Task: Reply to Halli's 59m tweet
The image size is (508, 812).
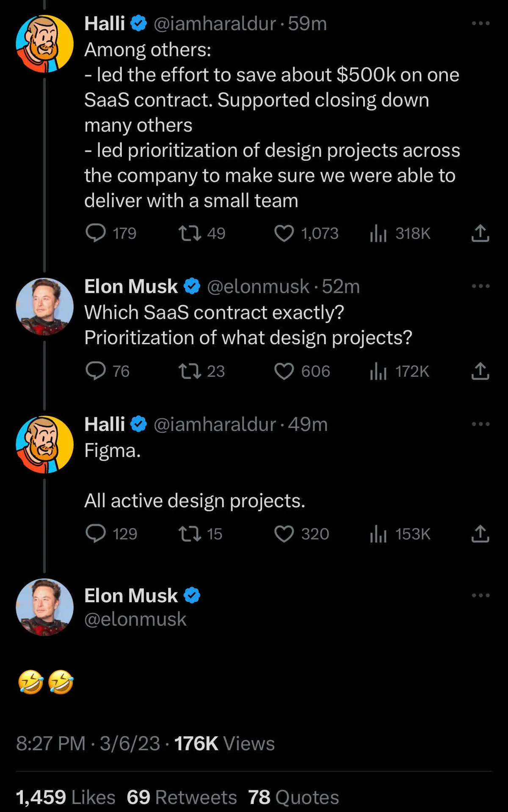Action: pyautogui.click(x=96, y=233)
